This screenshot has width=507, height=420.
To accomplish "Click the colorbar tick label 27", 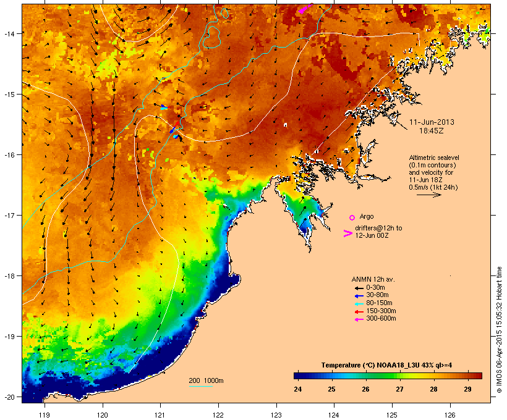I will click(399, 389).
